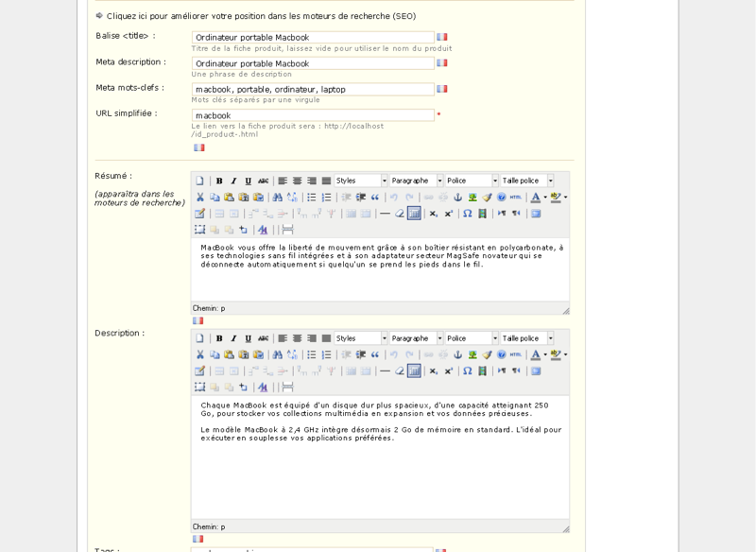Toggle table guidelines in the Résumé editor
This screenshot has height=552, width=756.
coord(414,214)
